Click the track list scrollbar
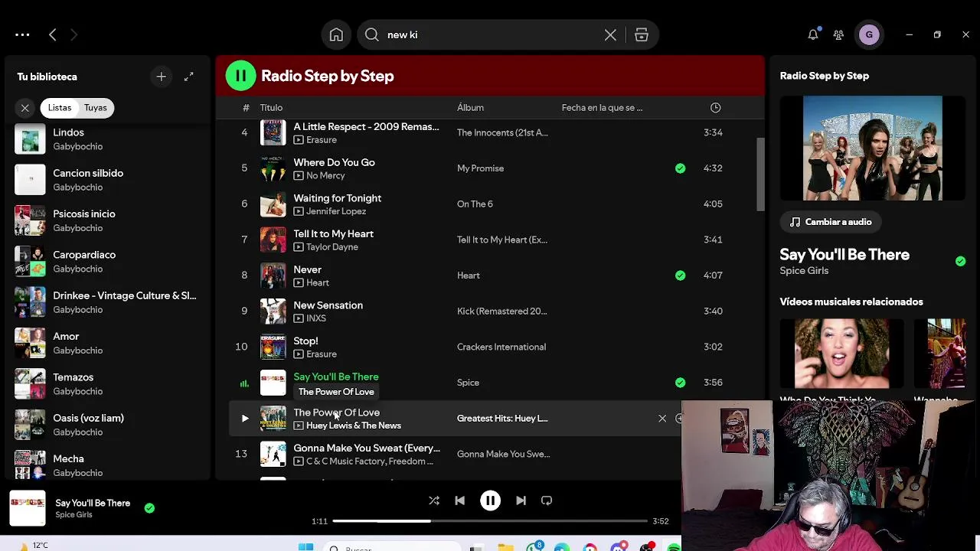 (760, 174)
